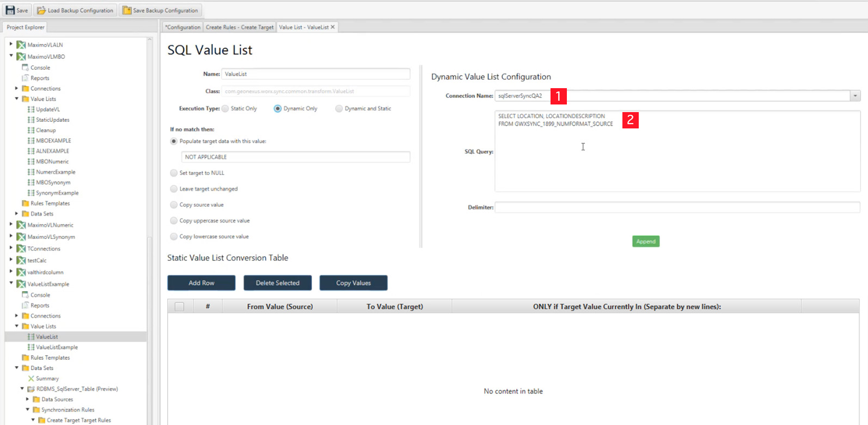
Task: Click the testCalc project icon
Action: click(x=21, y=260)
